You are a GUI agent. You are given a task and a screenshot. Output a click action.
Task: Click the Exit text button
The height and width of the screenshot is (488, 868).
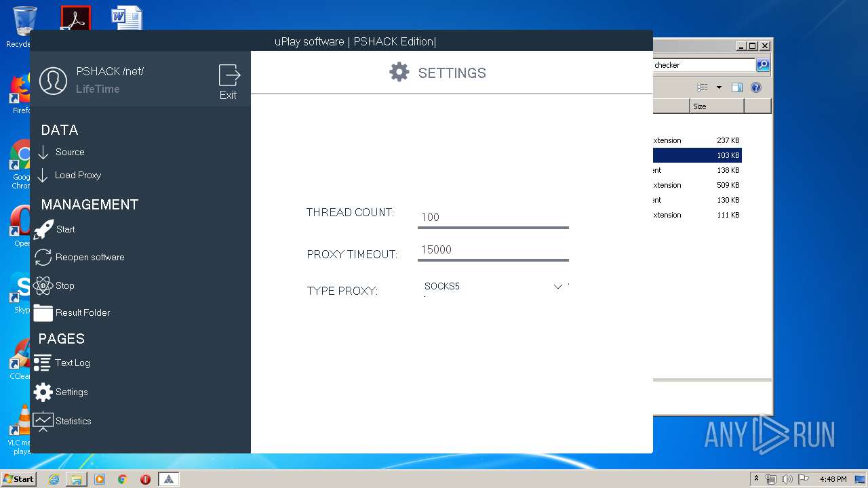[x=228, y=95]
